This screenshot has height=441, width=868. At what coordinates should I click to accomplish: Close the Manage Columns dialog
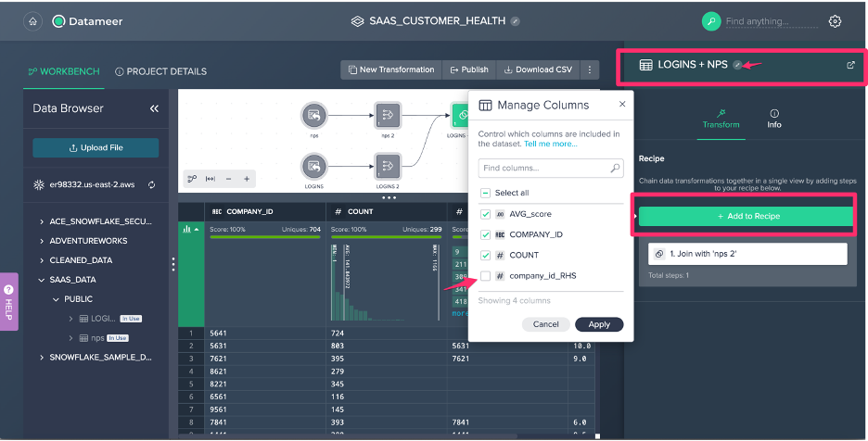[621, 105]
